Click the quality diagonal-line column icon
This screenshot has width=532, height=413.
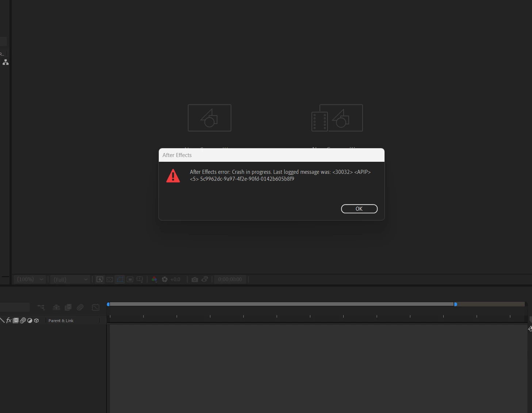2,320
